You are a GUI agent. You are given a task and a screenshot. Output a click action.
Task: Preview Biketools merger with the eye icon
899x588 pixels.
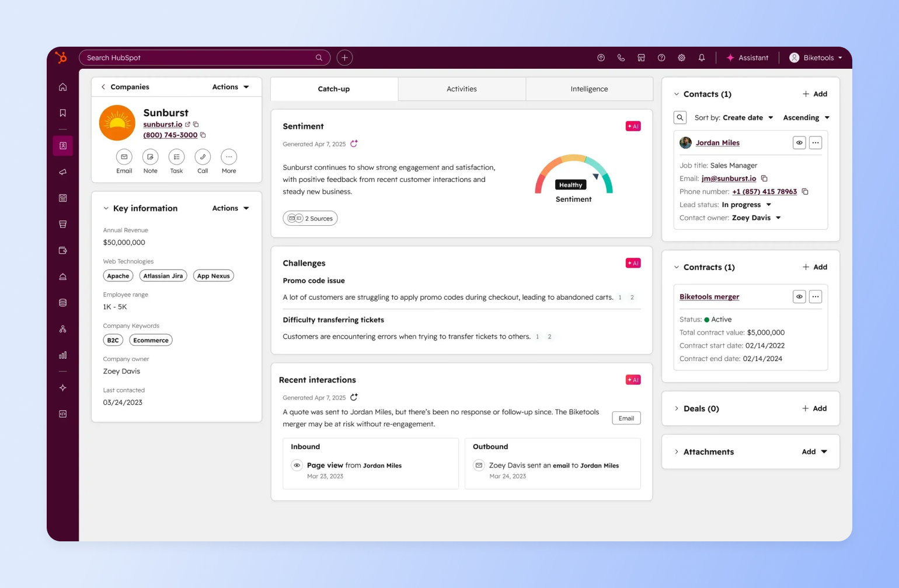coord(799,296)
